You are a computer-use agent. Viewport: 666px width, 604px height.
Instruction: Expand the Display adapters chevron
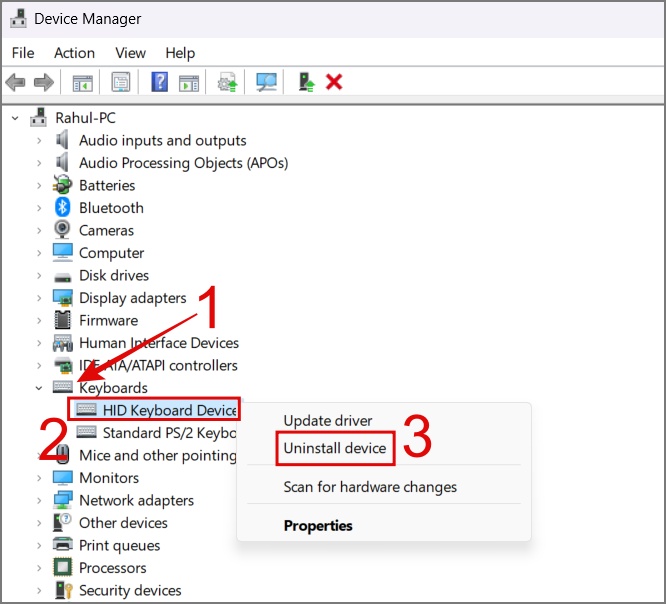click(x=39, y=298)
